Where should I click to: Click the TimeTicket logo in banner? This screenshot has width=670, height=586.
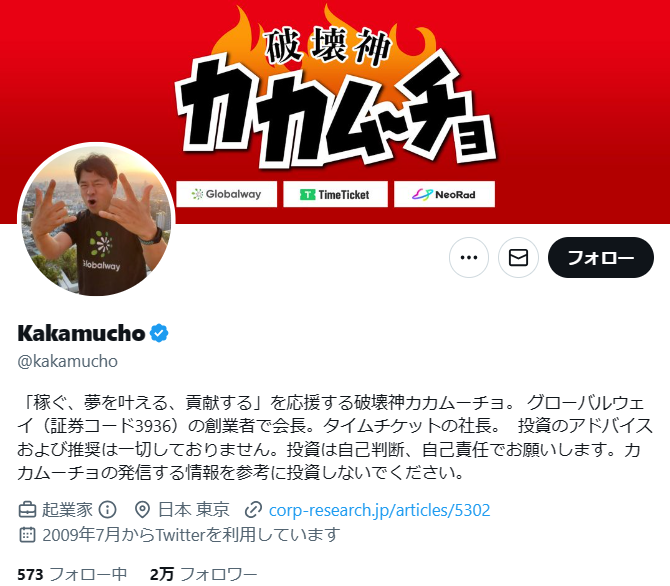coord(335,194)
